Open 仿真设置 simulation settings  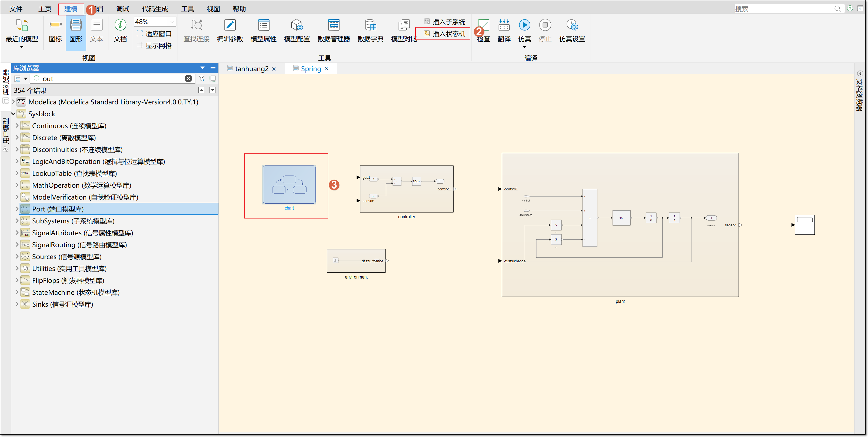(x=572, y=30)
